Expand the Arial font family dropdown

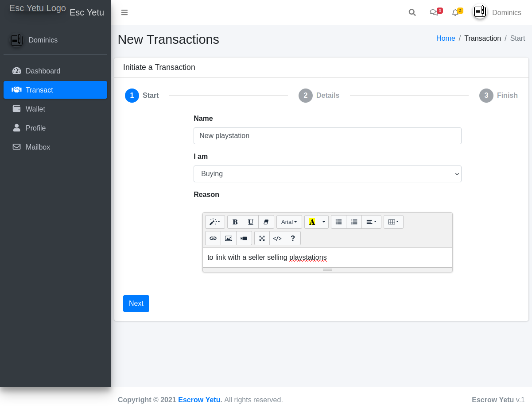[289, 222]
